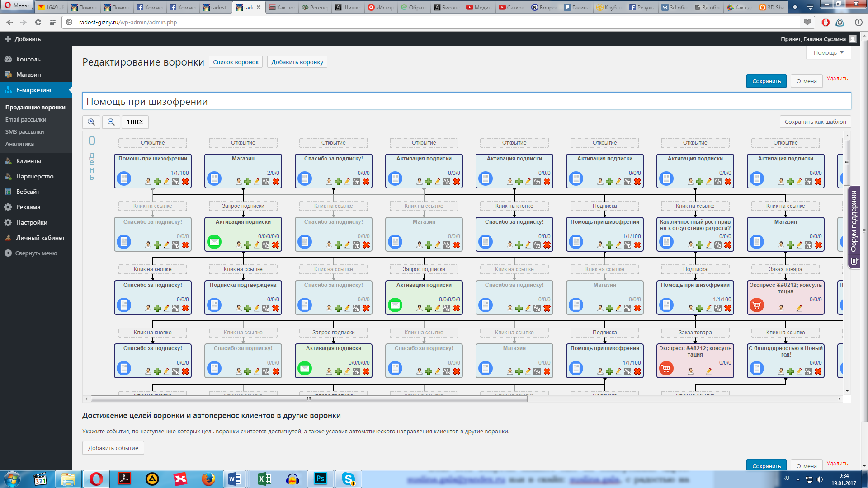Click Добавить событие button

click(x=113, y=448)
